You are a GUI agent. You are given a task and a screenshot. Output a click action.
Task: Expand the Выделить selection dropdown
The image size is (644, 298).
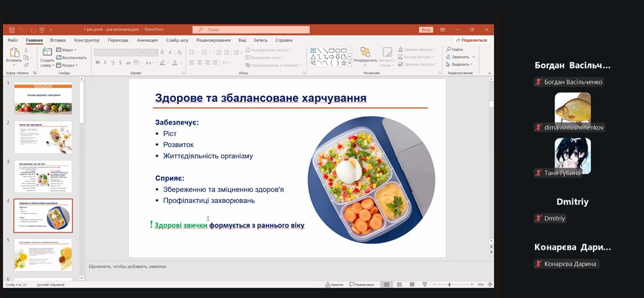pos(461,64)
